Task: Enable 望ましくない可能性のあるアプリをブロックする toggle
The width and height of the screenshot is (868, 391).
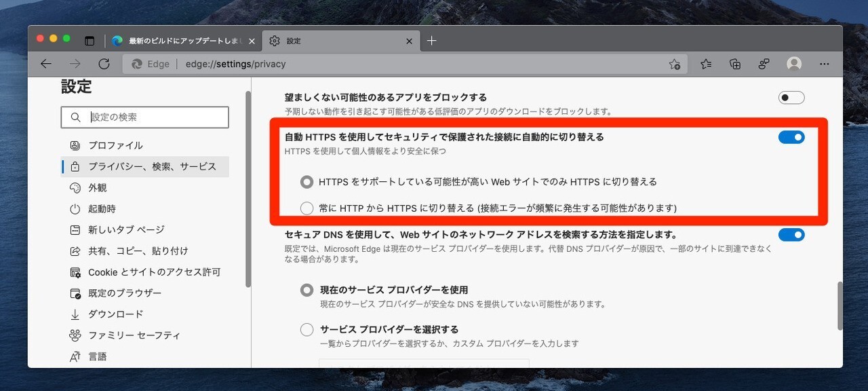Action: pos(791,98)
